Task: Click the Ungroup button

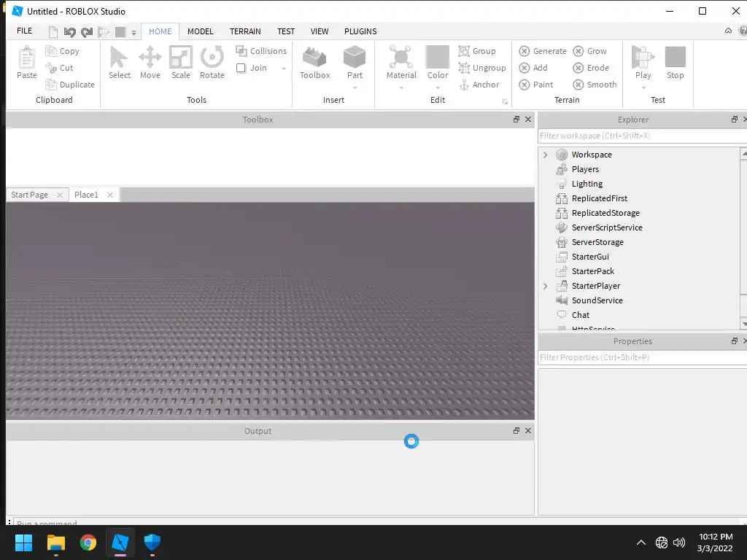Action: click(x=482, y=68)
